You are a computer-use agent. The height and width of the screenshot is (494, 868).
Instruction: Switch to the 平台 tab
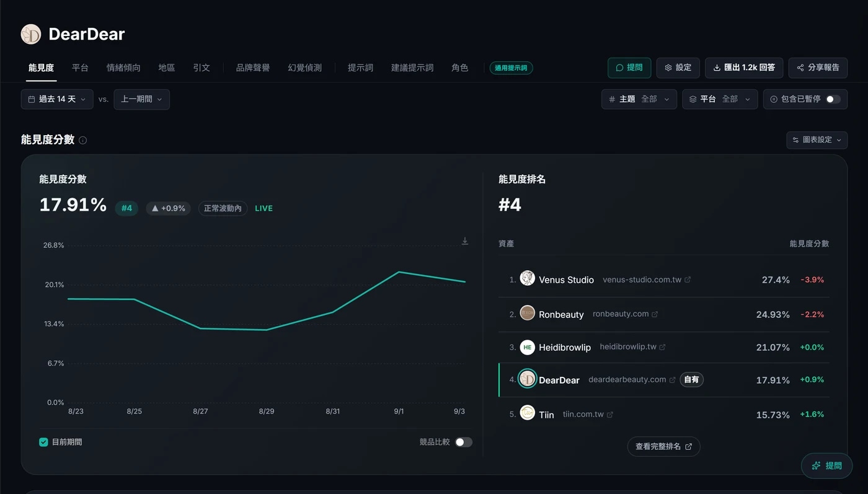click(x=80, y=68)
